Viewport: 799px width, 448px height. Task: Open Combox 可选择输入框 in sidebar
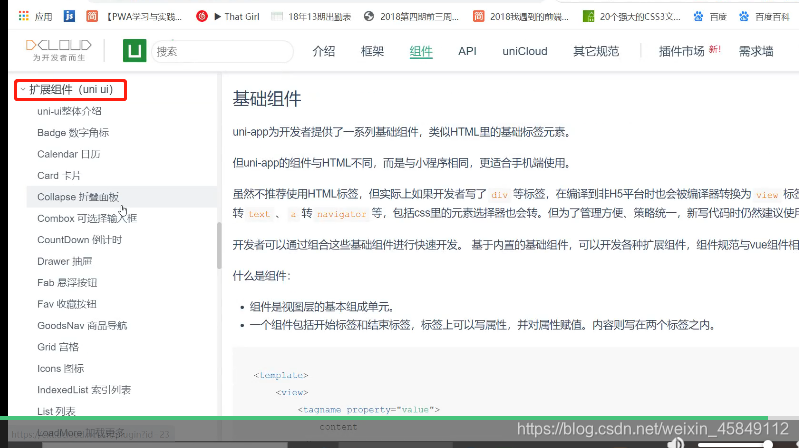(87, 218)
